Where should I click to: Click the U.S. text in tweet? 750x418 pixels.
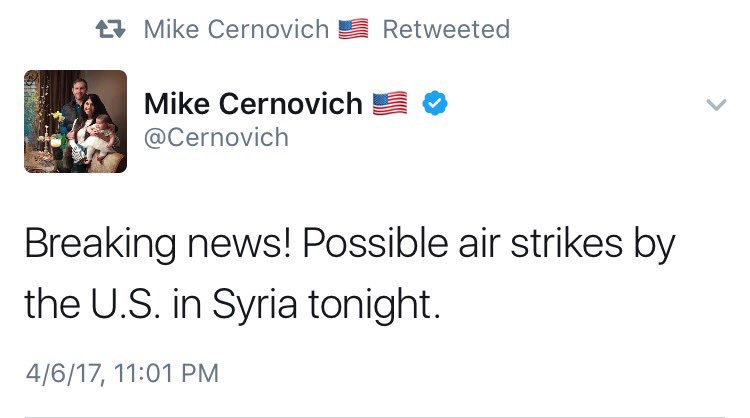click(125, 304)
